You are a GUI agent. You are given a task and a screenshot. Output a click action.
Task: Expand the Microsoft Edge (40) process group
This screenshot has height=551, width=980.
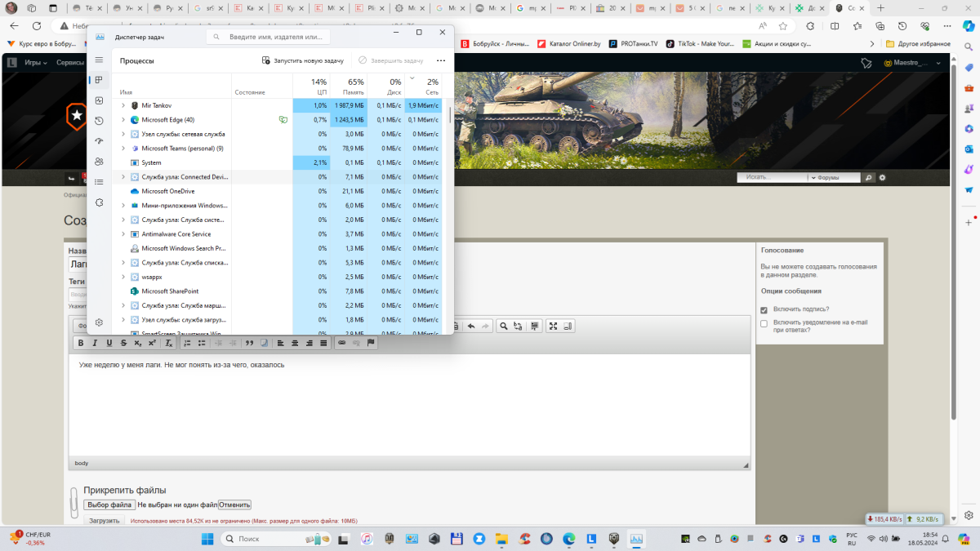point(123,120)
